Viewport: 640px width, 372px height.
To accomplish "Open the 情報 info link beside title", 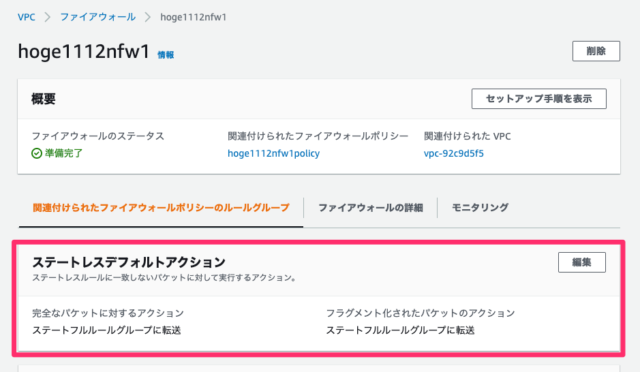I will [166, 55].
